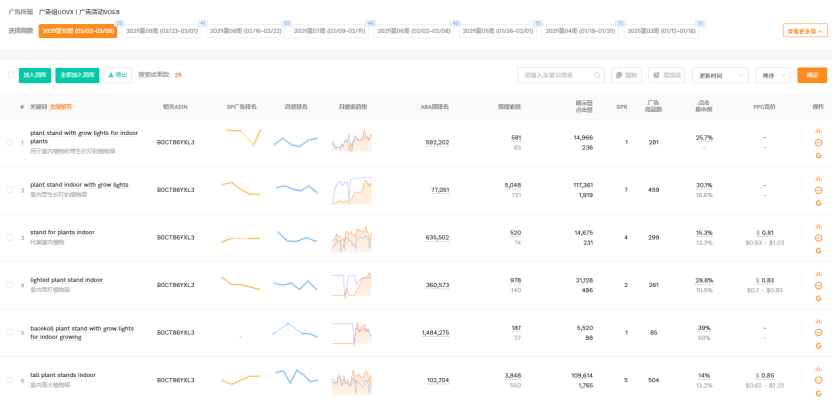Viewport: 832px width, 400px height.
Task: Click the magnifier icon in keyword search box
Action: [x=597, y=75]
